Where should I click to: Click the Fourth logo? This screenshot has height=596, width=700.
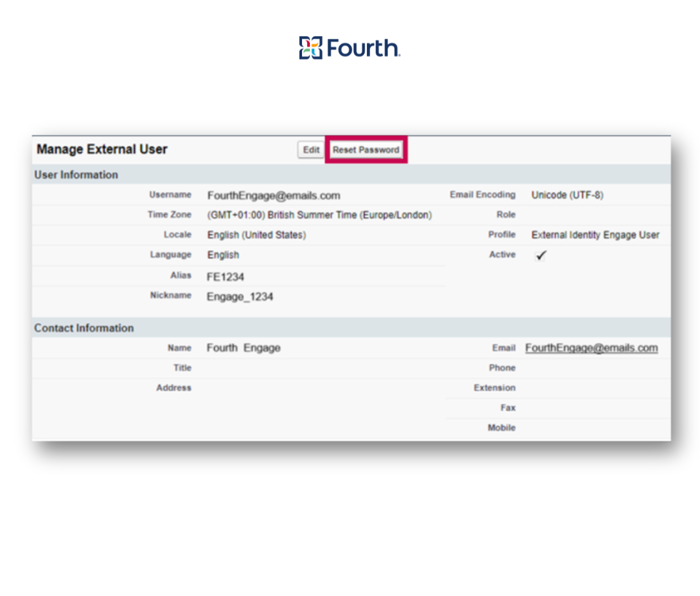click(349, 48)
